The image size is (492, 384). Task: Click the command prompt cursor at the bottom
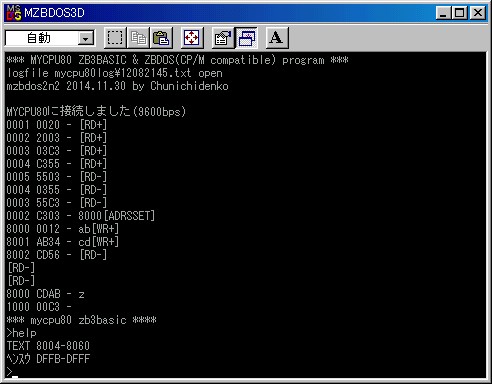[x=15, y=377]
